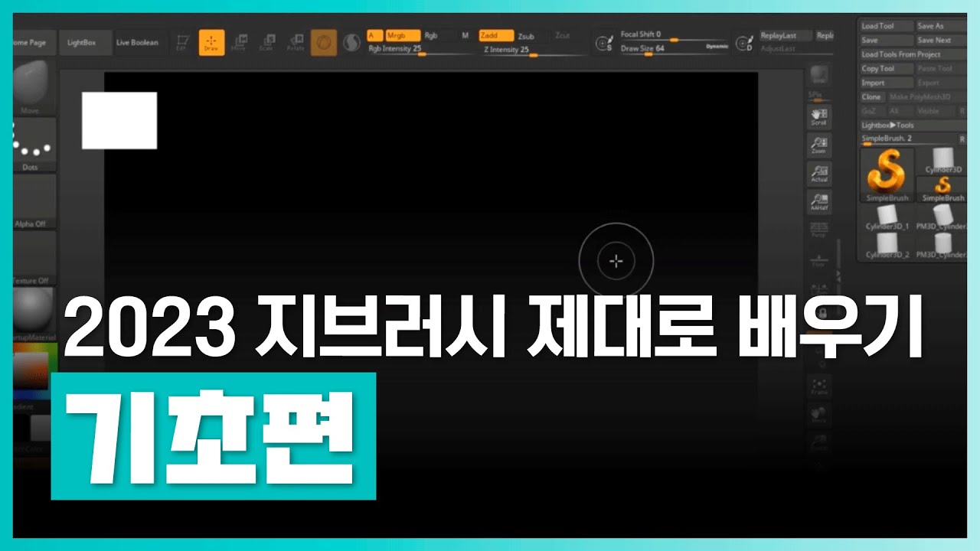Screen dimensions: 980x551
Task: Toggle Dynamic draw size
Action: (x=717, y=47)
